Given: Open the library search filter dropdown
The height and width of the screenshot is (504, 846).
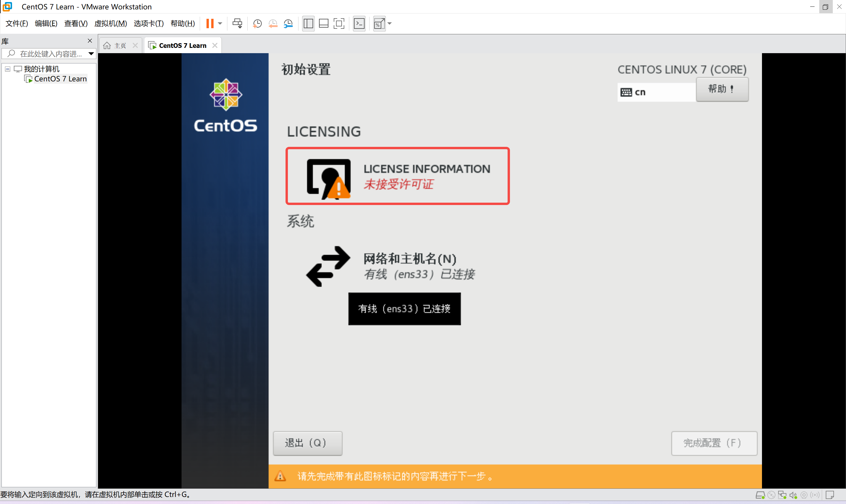Looking at the screenshot, I should [x=91, y=54].
